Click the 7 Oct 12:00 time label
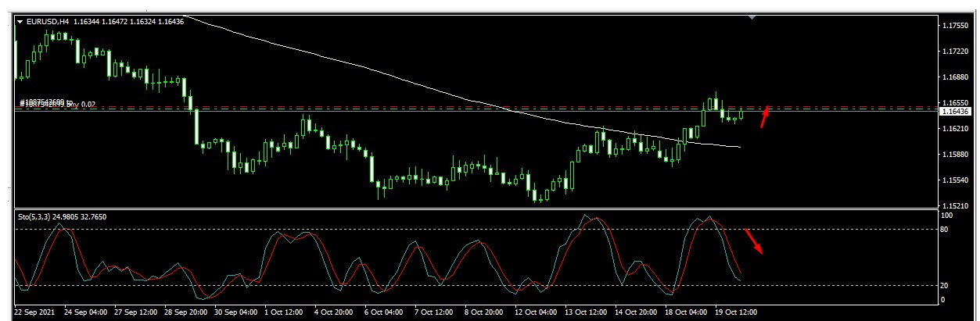 click(435, 312)
